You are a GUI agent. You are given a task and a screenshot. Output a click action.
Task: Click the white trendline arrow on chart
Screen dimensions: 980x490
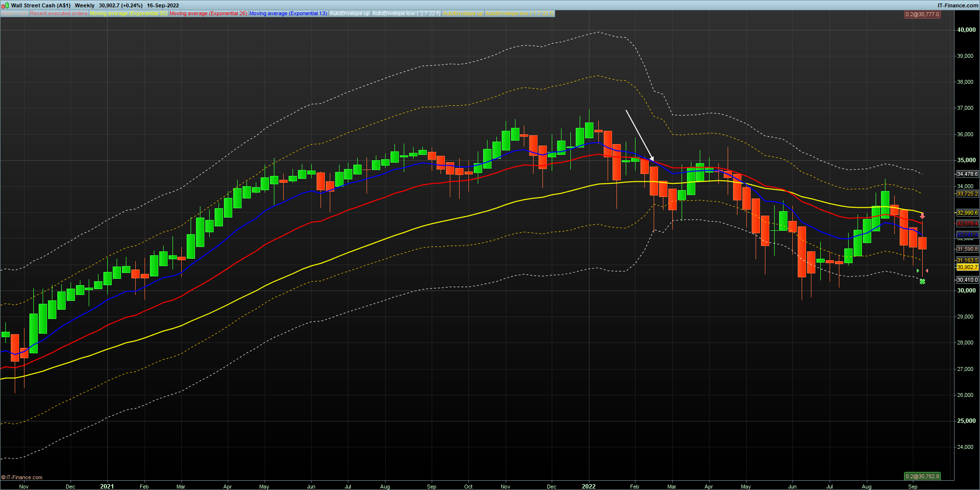click(639, 135)
